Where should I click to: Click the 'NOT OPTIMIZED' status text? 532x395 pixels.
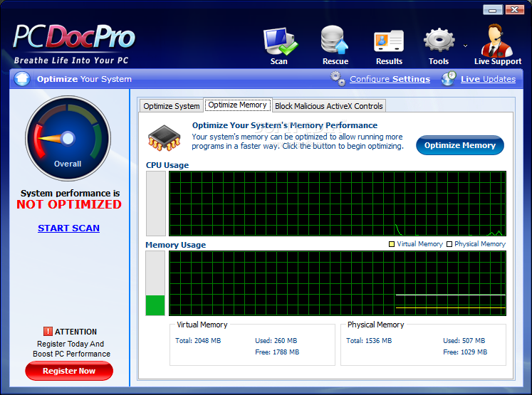69,204
